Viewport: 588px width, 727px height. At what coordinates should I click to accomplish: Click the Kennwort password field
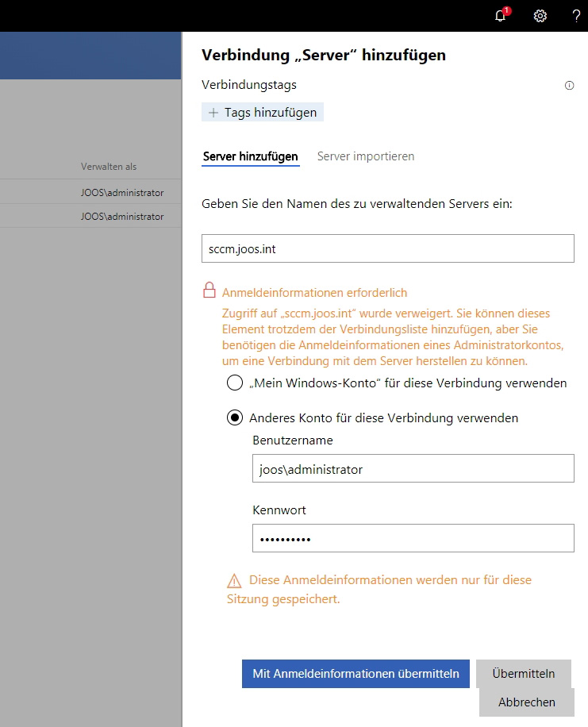(412, 538)
